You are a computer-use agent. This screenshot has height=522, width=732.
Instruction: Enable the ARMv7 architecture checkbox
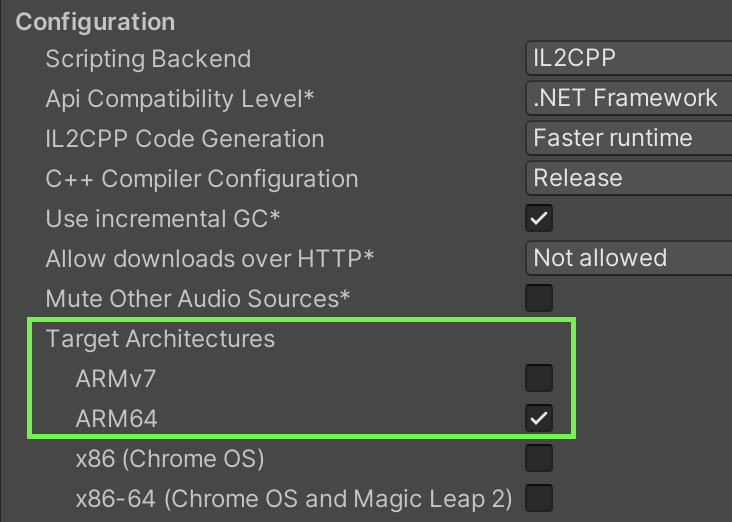(x=539, y=378)
